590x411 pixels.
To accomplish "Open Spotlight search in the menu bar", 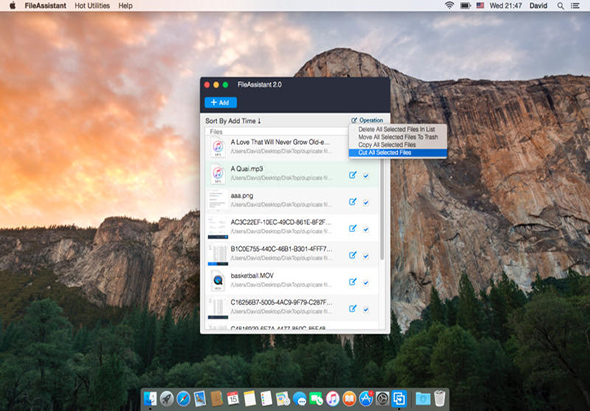I will tap(560, 6).
